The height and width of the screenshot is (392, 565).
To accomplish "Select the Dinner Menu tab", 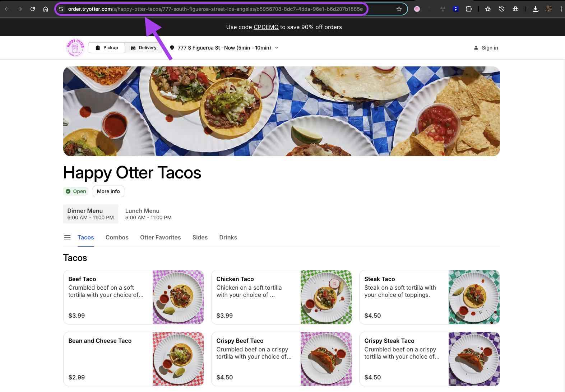I will [x=91, y=214].
